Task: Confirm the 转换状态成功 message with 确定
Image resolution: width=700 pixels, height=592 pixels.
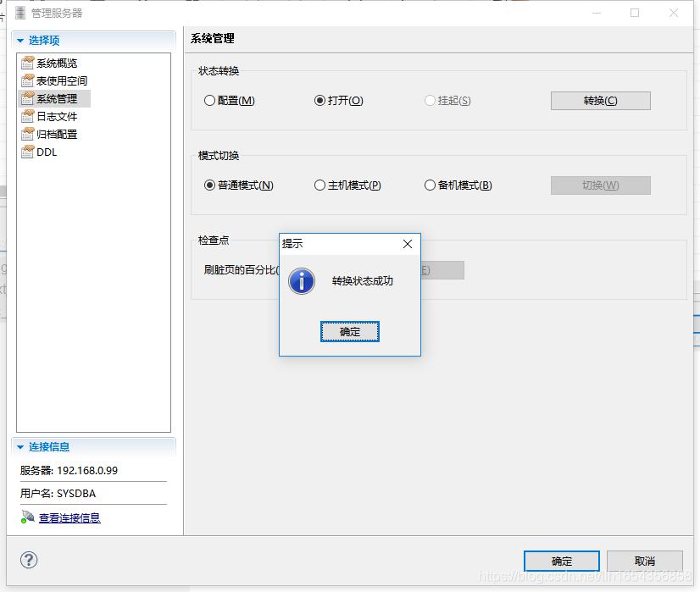Action: coord(350,332)
